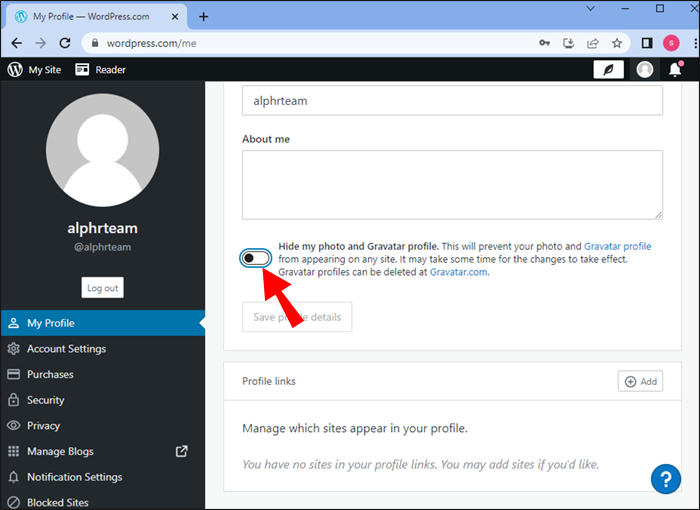Viewport: 700px width, 510px height.
Task: Open the notifications bell icon
Action: tap(675, 69)
